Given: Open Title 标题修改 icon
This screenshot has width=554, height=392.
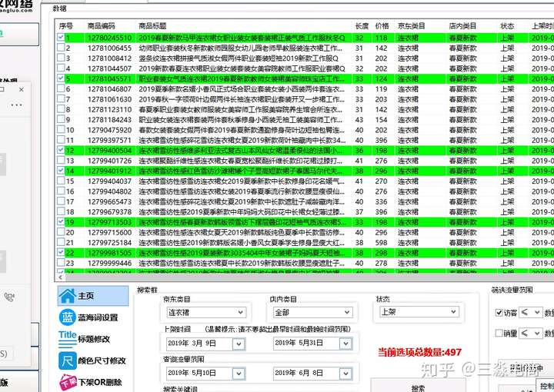Looking at the screenshot, I should point(68,339).
